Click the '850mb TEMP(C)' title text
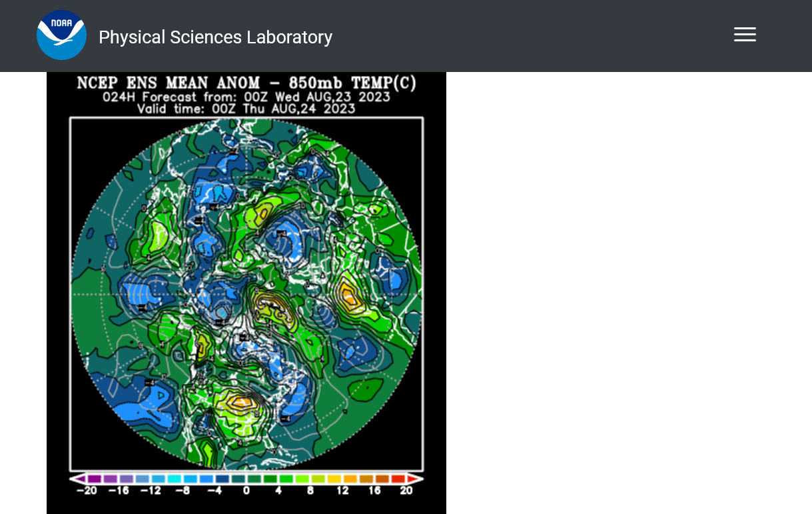This screenshot has height=514, width=812. tap(354, 83)
